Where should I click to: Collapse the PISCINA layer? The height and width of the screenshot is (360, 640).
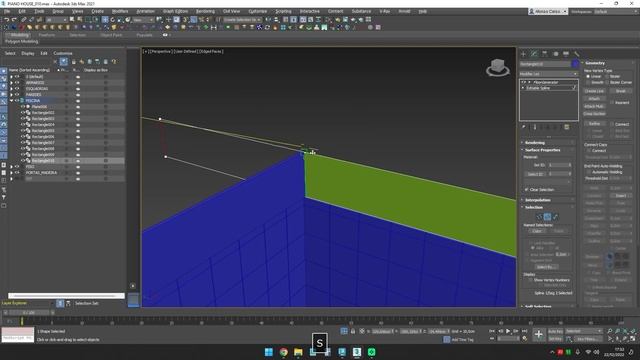pos(11,100)
